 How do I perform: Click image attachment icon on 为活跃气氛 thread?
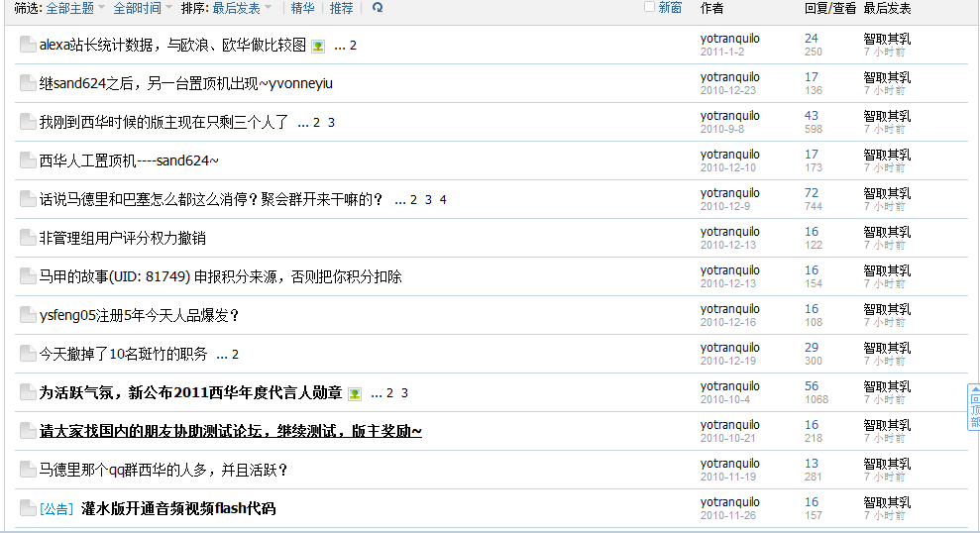pyautogui.click(x=355, y=394)
